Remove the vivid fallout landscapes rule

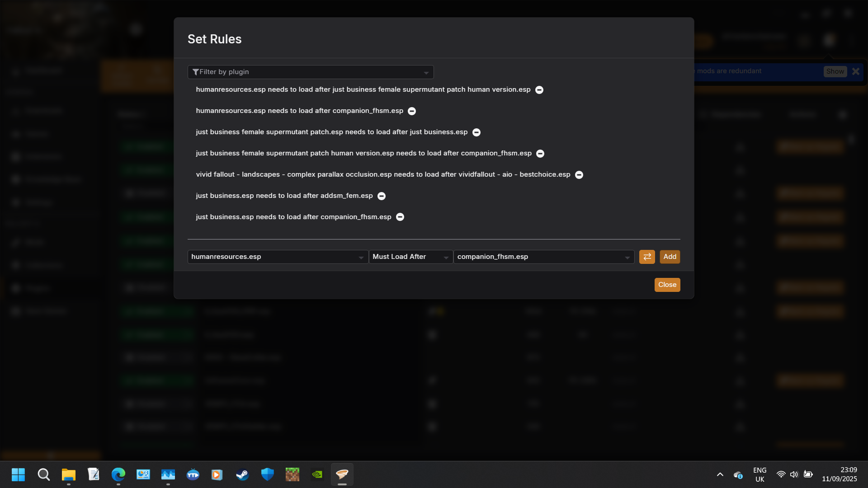tap(579, 175)
